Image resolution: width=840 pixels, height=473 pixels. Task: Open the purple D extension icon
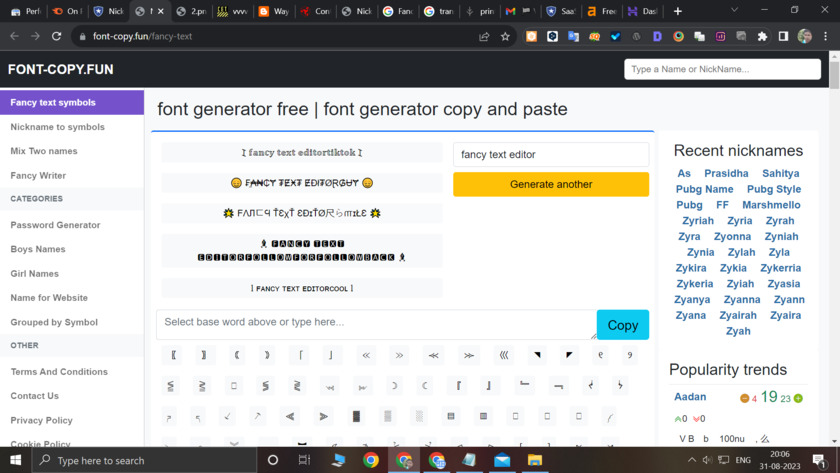click(x=657, y=36)
